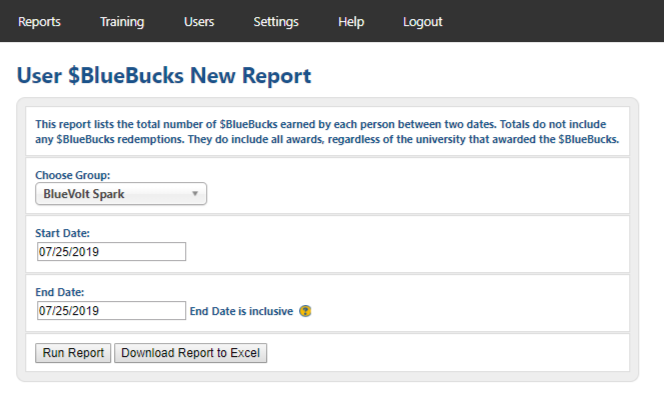664x411 pixels.
Task: Expand the Choose Group dropdown
Action: [x=121, y=194]
